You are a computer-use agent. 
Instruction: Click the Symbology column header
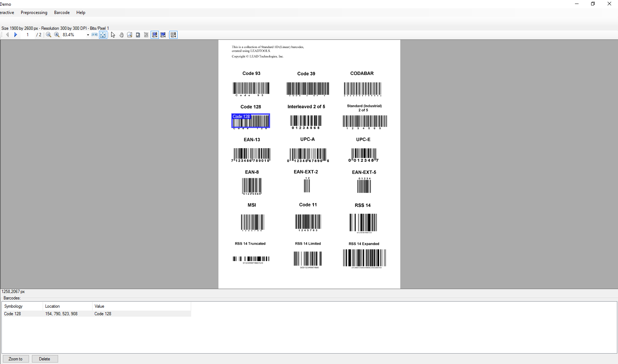[x=23, y=306]
